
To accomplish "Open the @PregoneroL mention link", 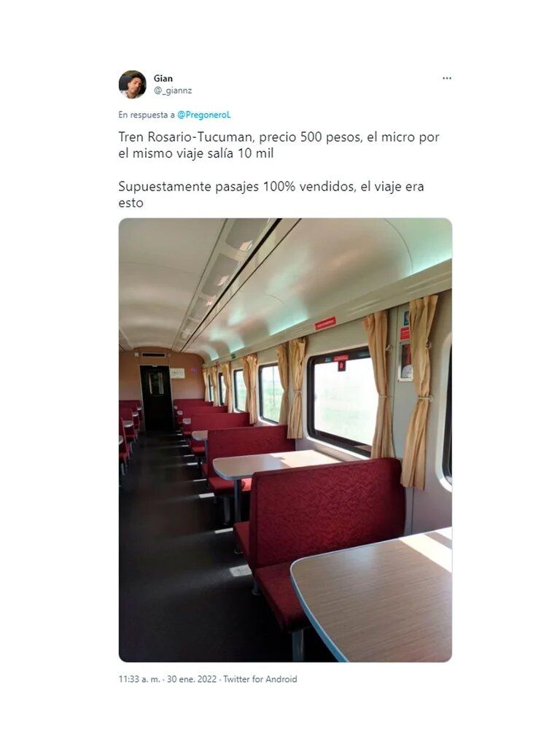I will [x=204, y=115].
